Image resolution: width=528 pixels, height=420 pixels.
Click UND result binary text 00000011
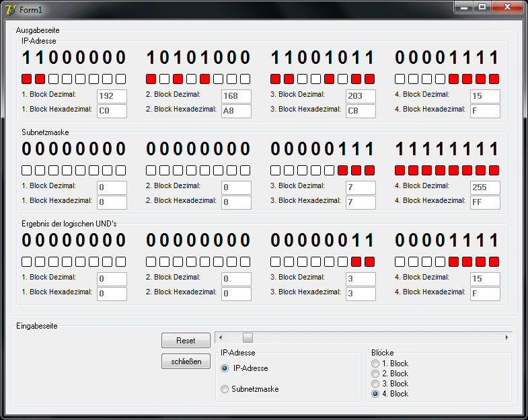(x=323, y=241)
